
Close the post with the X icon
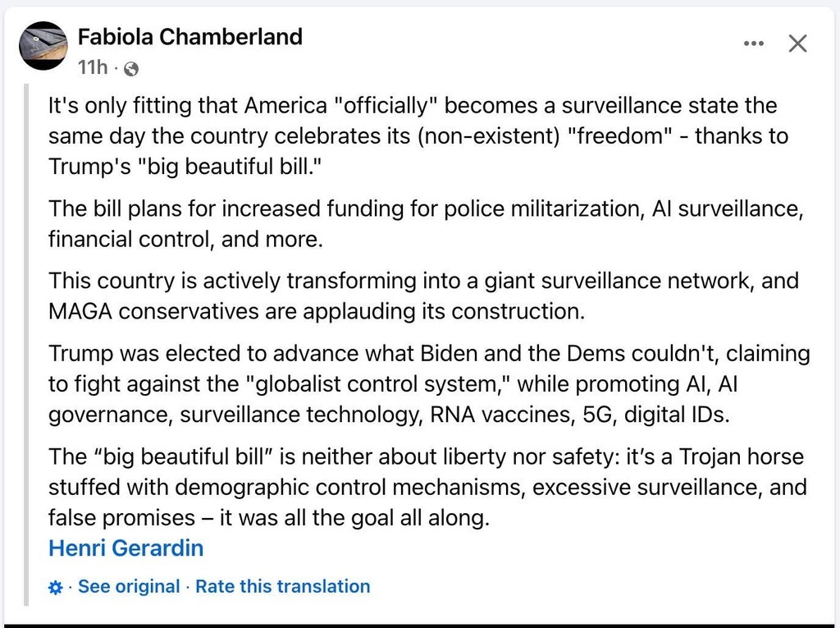[797, 44]
